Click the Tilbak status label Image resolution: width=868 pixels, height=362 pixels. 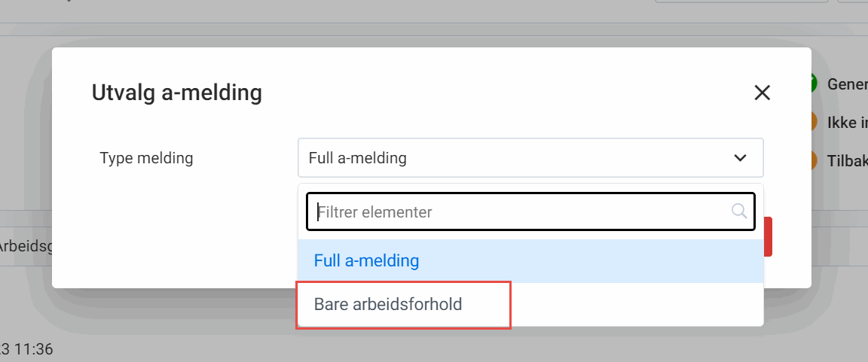pos(847,160)
